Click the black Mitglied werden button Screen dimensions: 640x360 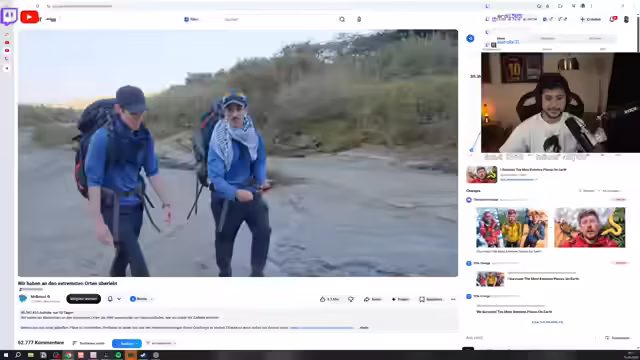(84, 299)
